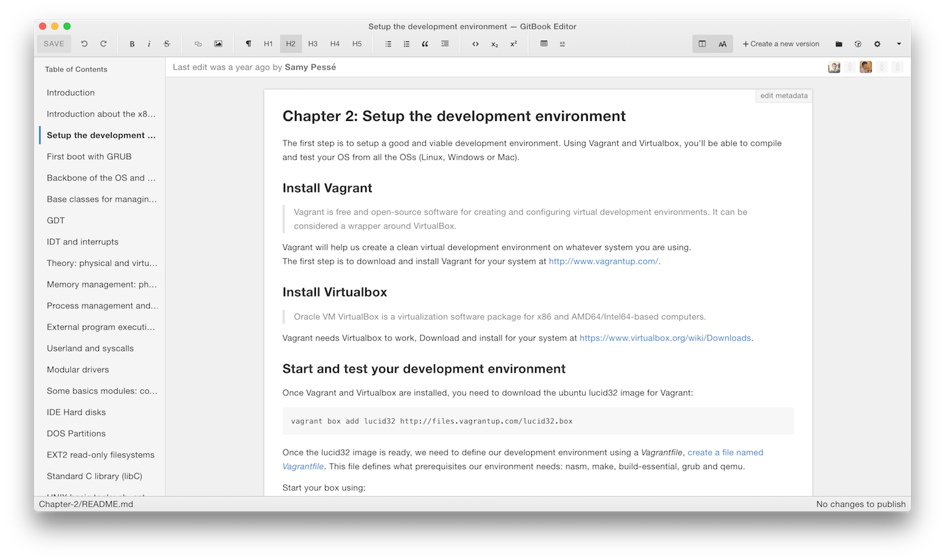The image size is (945, 560).
Task: Open 'EXT2 read-only filesystems' chapter
Action: tap(100, 455)
